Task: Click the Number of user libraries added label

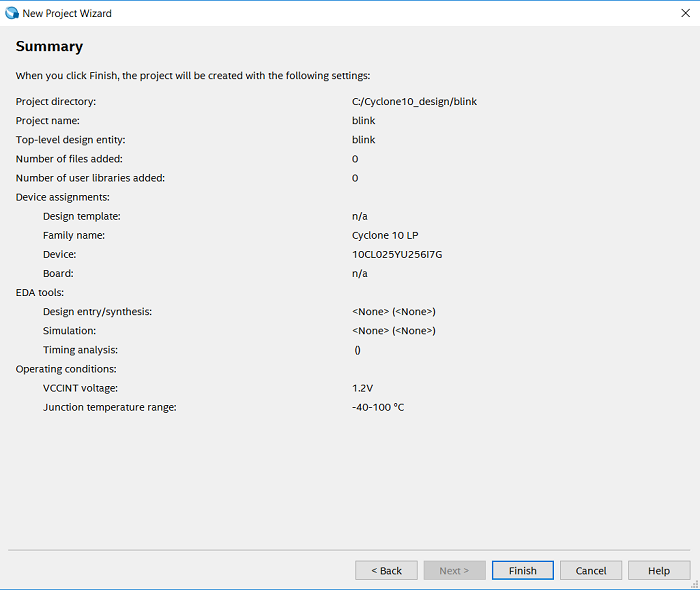Action: pyautogui.click(x=90, y=178)
